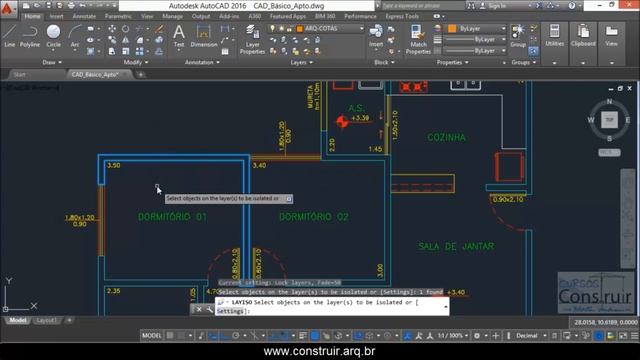Activate the Erase tool in Modify panel
The width and height of the screenshot is (640, 360).
click(x=159, y=29)
